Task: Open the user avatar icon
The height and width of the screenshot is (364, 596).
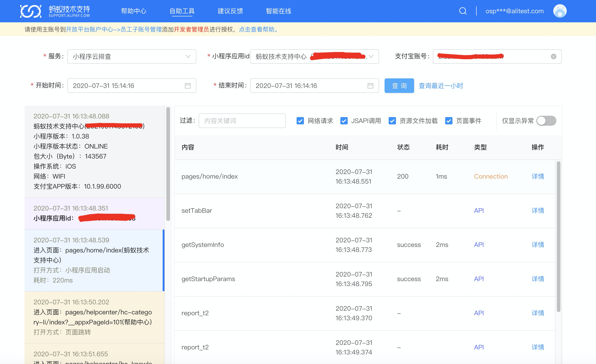Action: [x=560, y=11]
